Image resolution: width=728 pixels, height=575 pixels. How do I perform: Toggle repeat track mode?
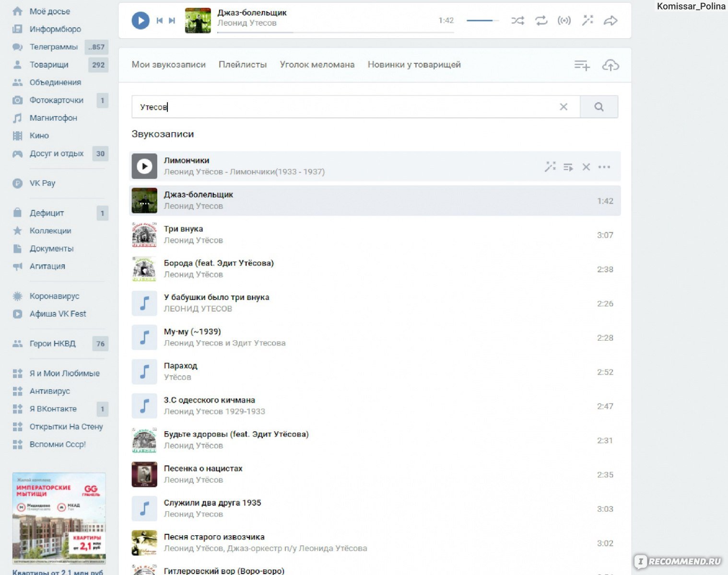tap(541, 21)
